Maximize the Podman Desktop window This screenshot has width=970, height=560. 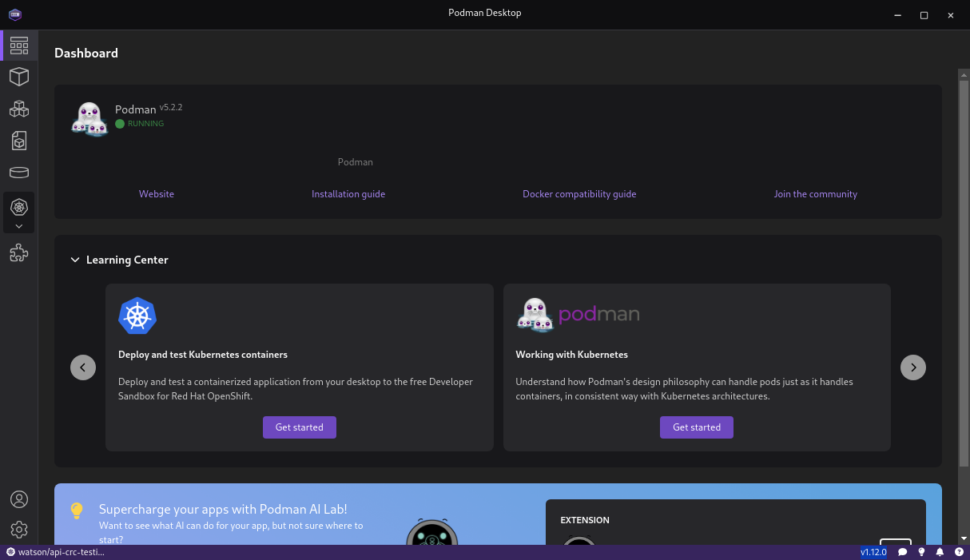pos(924,14)
